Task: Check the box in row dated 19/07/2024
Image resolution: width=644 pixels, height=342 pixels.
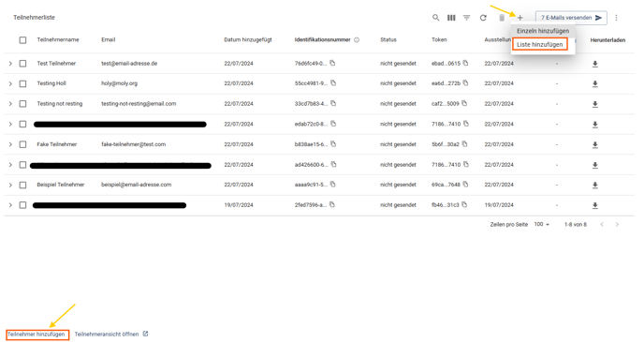Action: (x=22, y=205)
